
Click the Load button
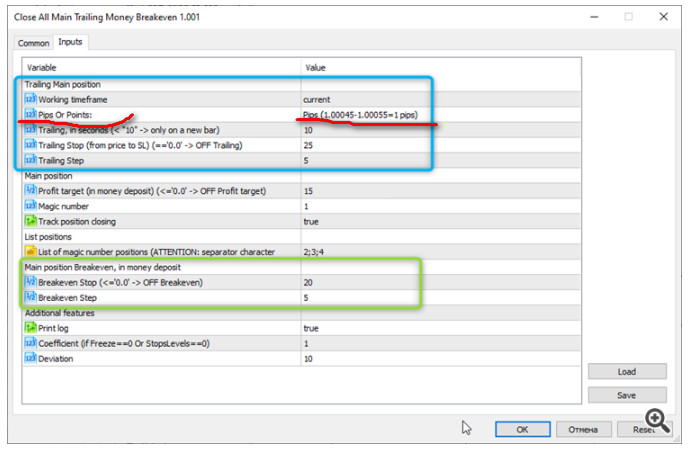[x=627, y=372]
